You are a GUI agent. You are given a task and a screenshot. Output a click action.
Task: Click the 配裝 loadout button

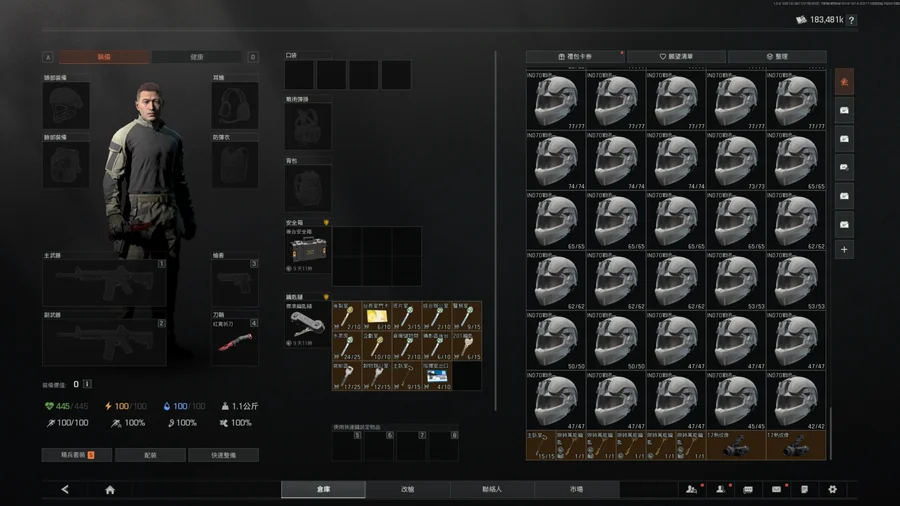[150, 455]
